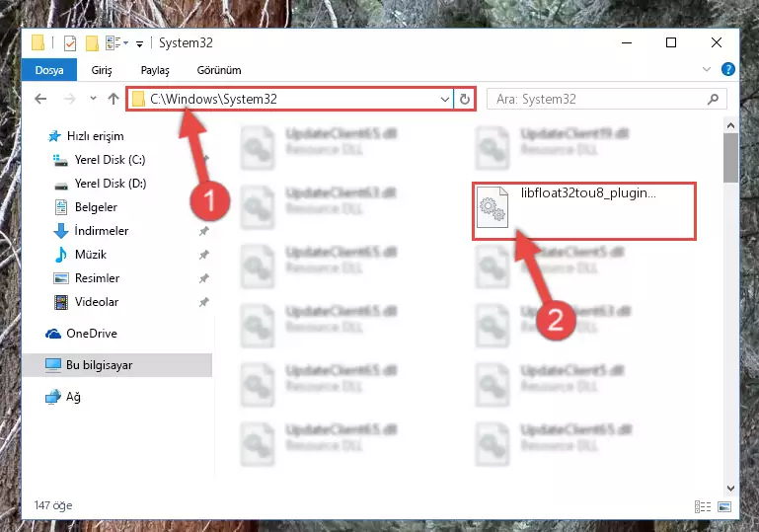
Task: Open the recent locations dropdown arrow
Action: (93, 99)
